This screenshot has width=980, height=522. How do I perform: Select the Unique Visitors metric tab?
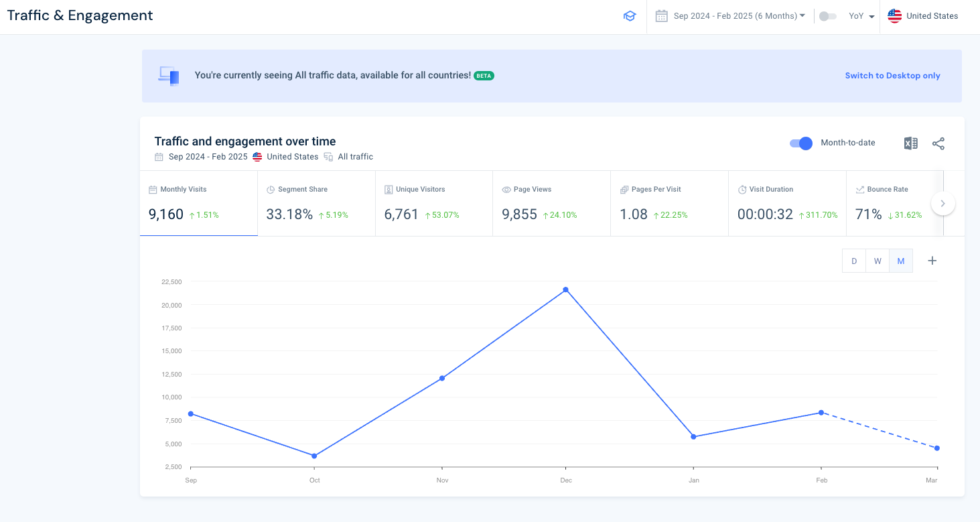click(433, 203)
